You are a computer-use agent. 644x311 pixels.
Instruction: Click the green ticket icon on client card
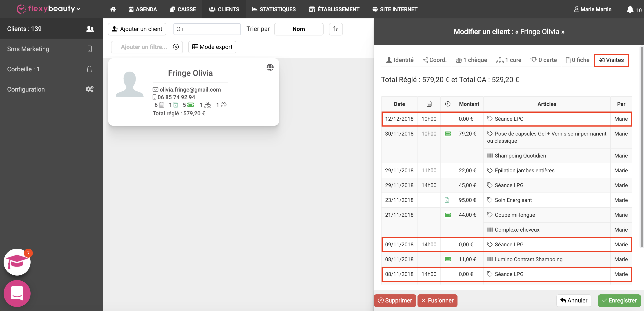tap(191, 105)
